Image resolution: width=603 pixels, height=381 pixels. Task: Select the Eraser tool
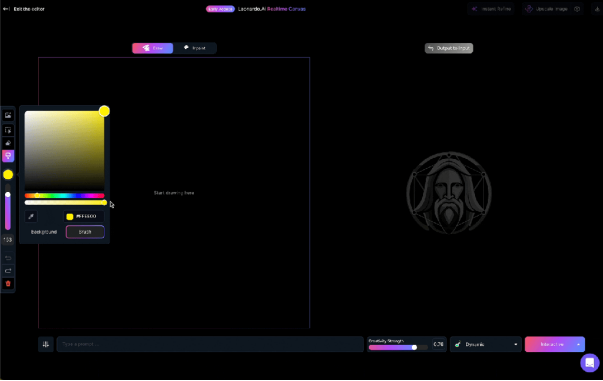(8, 143)
